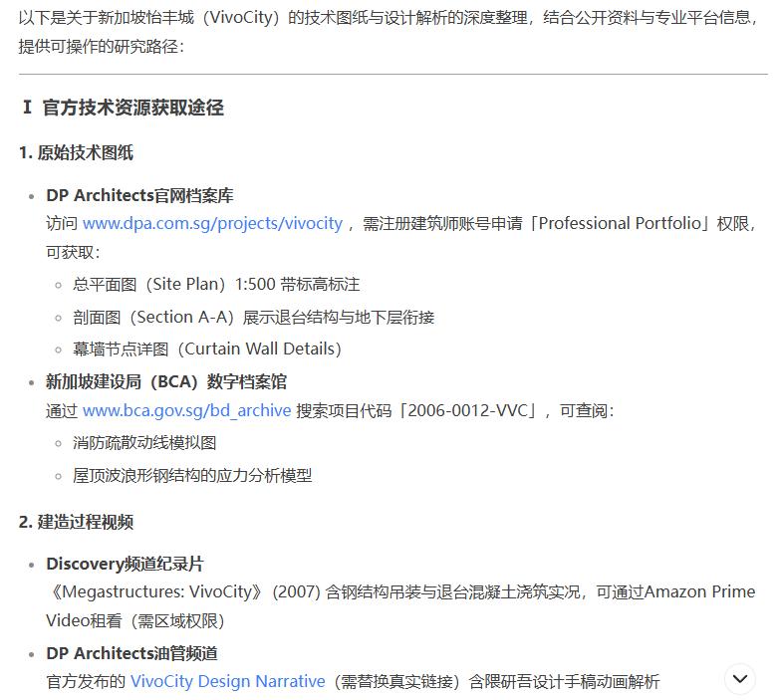The image size is (780, 700).
Task: Click list item 总平面图（Site Plan）1:500
Action: click(216, 285)
